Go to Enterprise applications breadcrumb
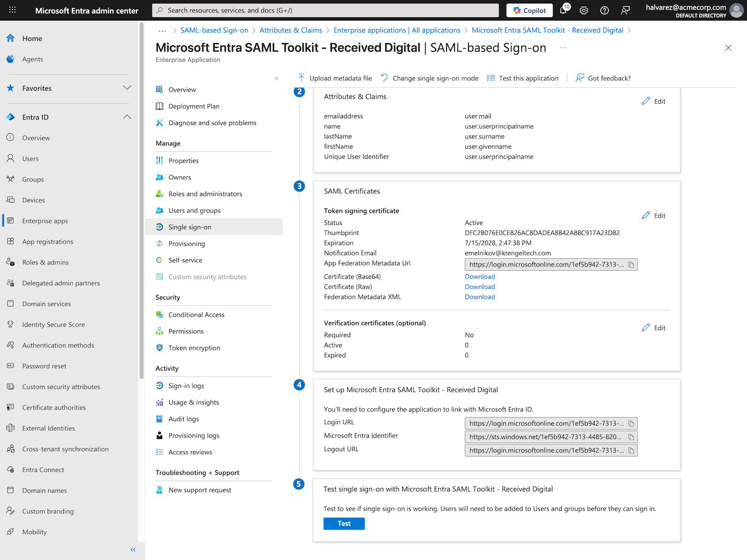This screenshot has height=560, width=747. (x=397, y=31)
